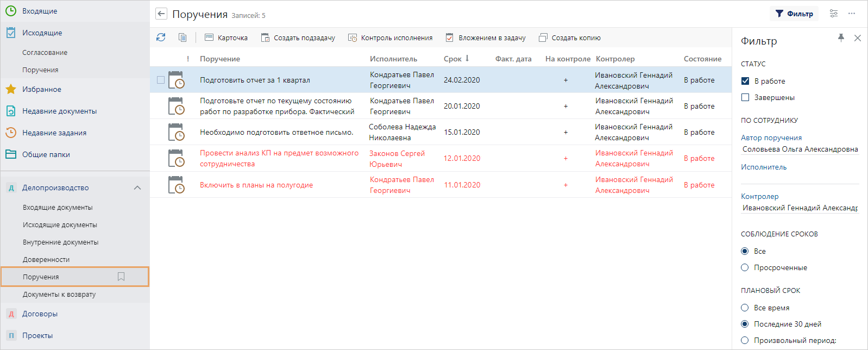This screenshot has height=350, width=868.
Task: Go to Избранное in the sidebar
Action: click(x=41, y=89)
